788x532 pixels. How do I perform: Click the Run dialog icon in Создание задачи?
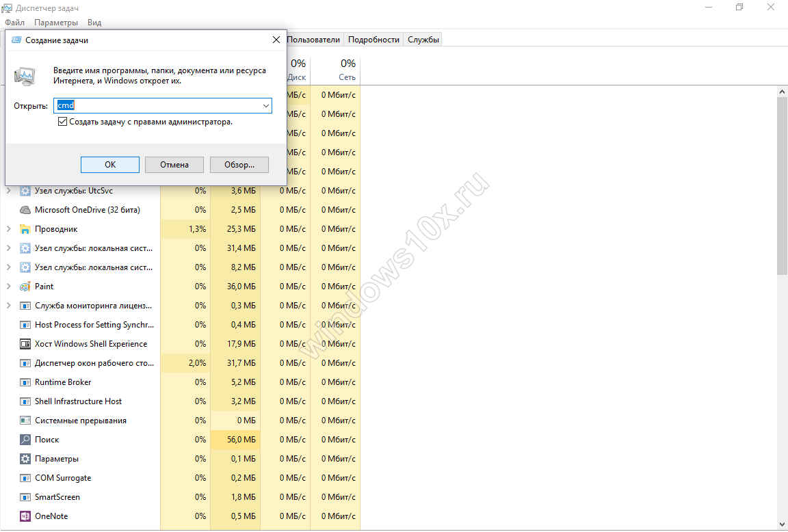(26, 75)
